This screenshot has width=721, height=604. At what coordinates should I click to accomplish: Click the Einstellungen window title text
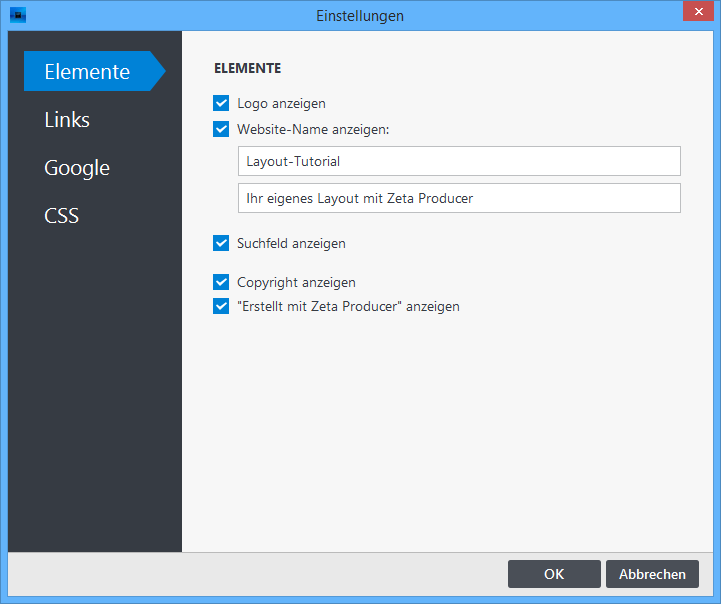pos(360,16)
